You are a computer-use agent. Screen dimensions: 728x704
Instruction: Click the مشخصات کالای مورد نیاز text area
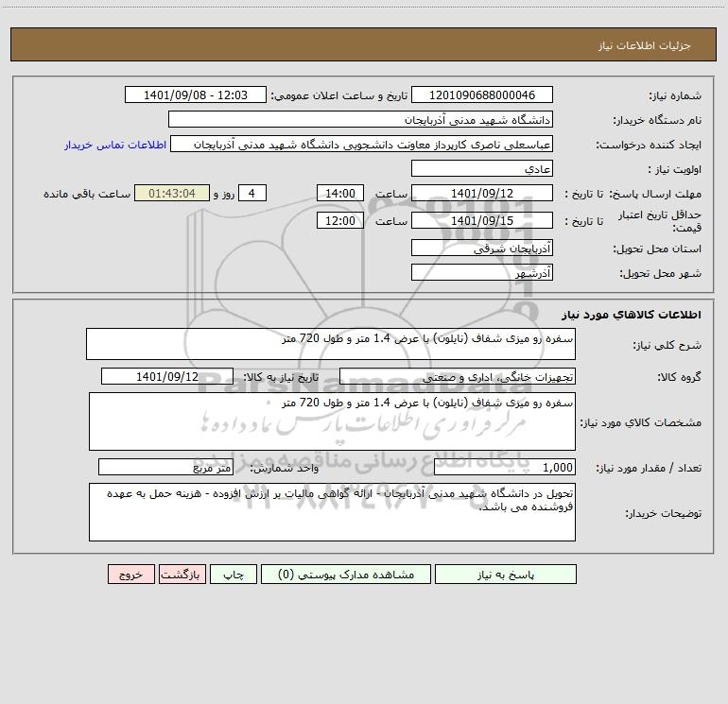(x=332, y=421)
